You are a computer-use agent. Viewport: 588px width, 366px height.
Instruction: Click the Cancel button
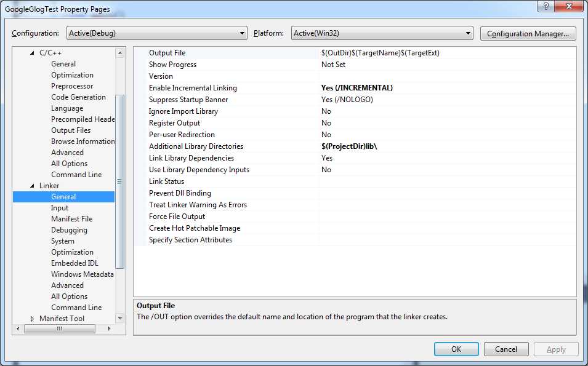506,349
